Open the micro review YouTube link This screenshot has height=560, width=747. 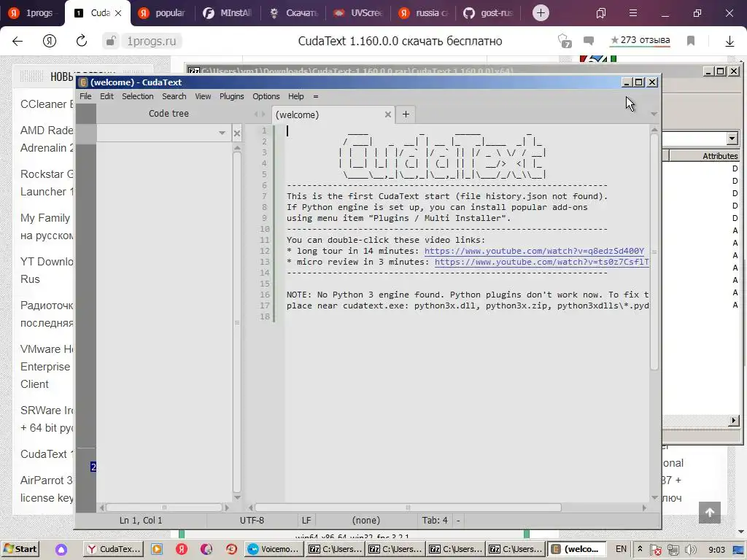542,262
